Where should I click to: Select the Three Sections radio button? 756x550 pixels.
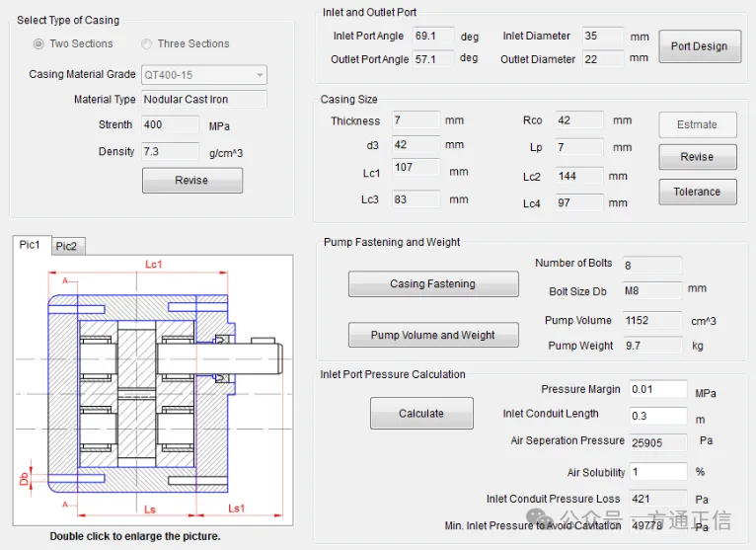[x=146, y=43]
